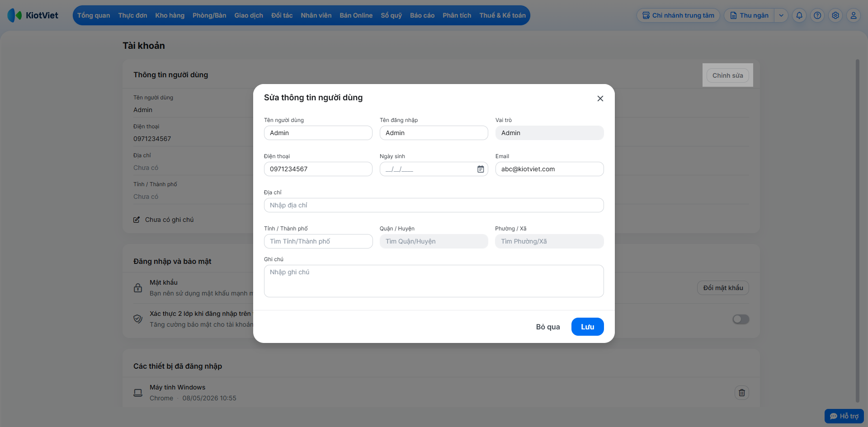The image size is (868, 427).
Task: Open the Báo cáo menu
Action: tap(422, 15)
